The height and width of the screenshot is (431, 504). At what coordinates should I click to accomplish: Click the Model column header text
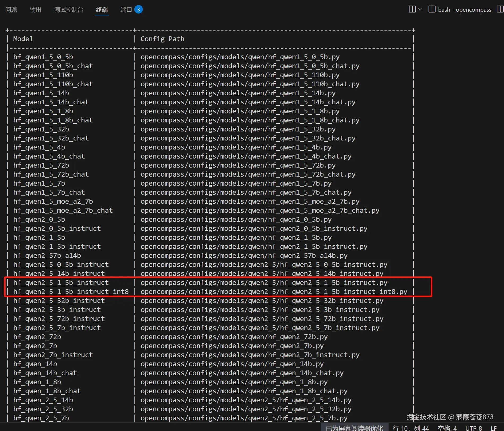[23, 39]
